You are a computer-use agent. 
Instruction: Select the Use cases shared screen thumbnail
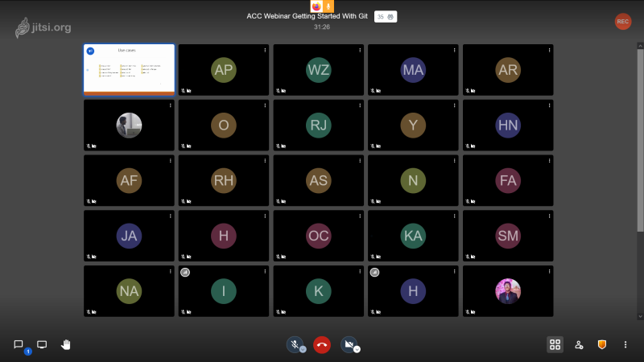pyautogui.click(x=129, y=70)
